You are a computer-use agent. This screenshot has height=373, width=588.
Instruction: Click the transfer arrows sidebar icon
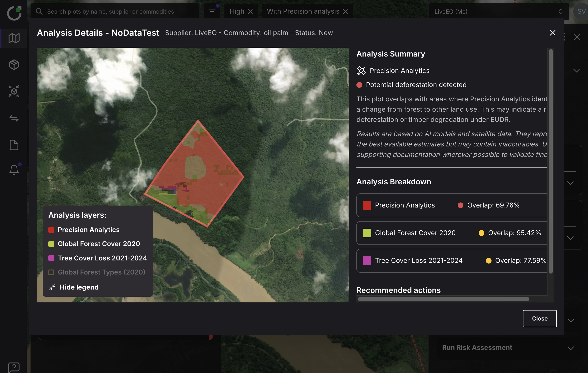14,119
